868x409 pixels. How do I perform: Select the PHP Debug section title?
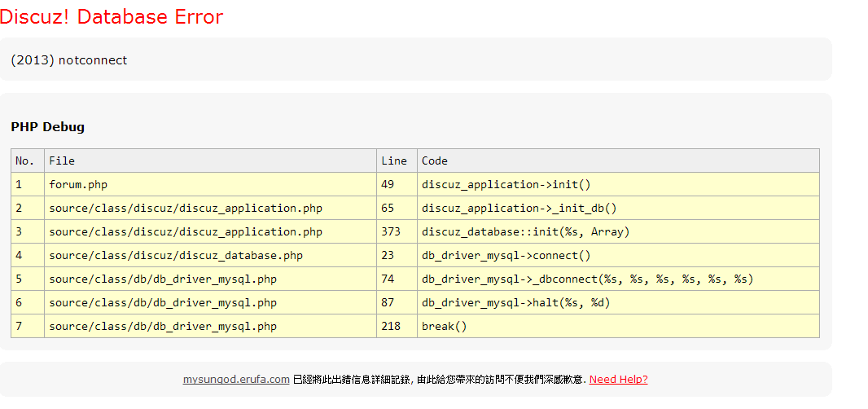click(x=47, y=127)
